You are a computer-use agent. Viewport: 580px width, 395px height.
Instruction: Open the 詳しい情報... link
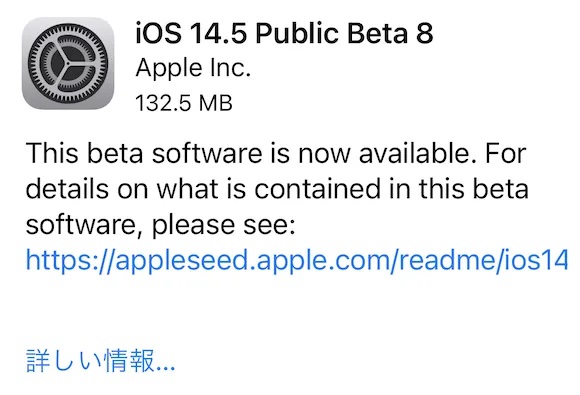pos(100,360)
